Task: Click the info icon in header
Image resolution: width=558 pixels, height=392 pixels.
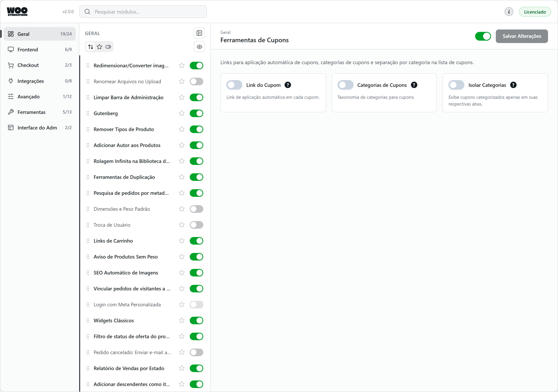Action: coord(509,12)
